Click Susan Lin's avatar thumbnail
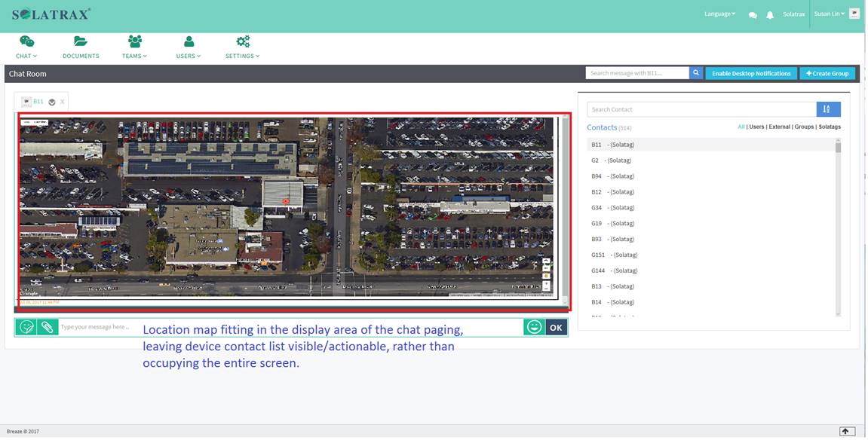This screenshot has height=440, width=868. coord(854,14)
